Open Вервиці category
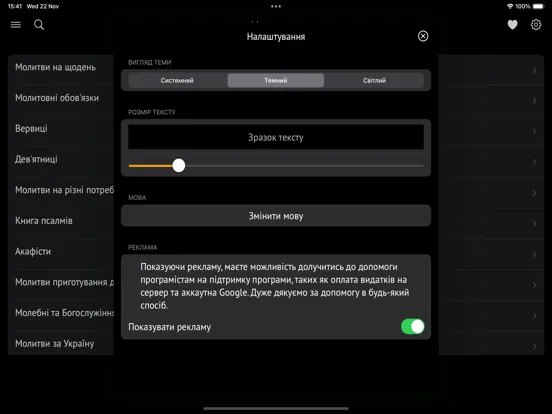This screenshot has width=552, height=414. (61, 131)
